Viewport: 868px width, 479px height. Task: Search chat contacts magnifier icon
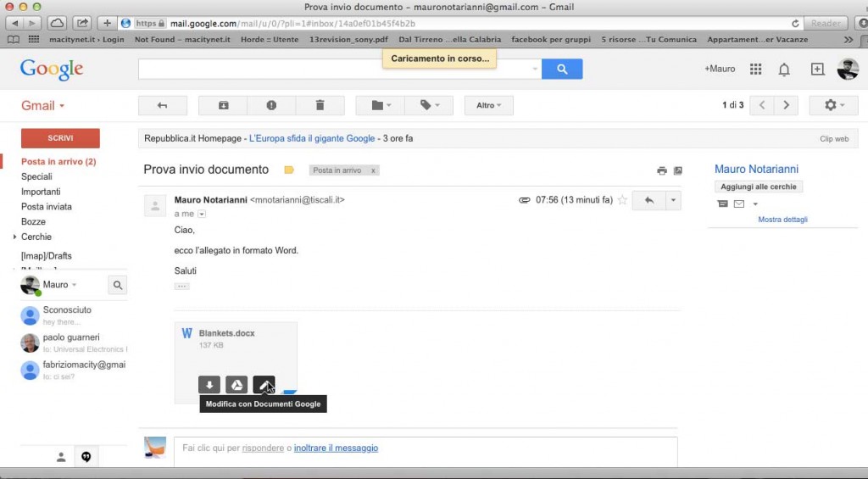tap(117, 285)
